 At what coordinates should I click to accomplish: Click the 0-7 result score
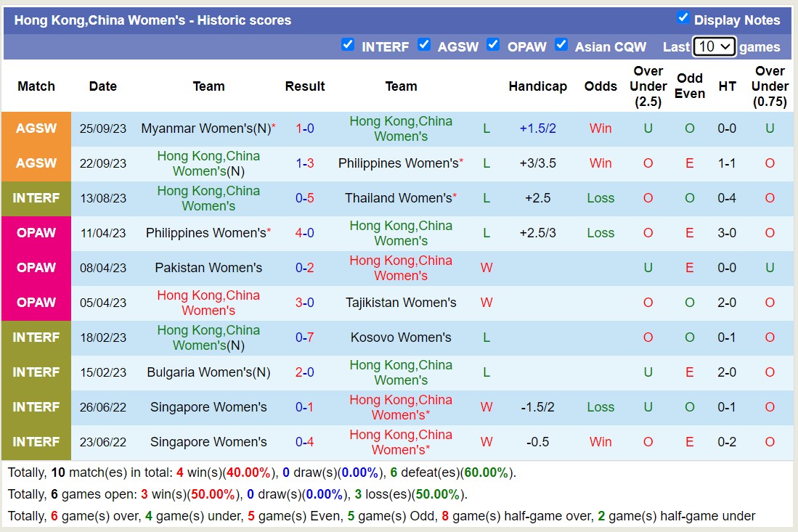[305, 337]
